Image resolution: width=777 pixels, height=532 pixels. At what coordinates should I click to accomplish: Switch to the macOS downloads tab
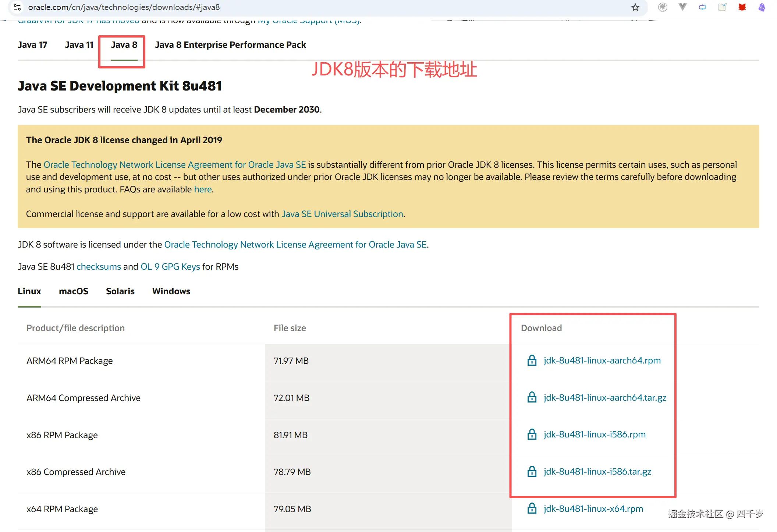tap(74, 291)
